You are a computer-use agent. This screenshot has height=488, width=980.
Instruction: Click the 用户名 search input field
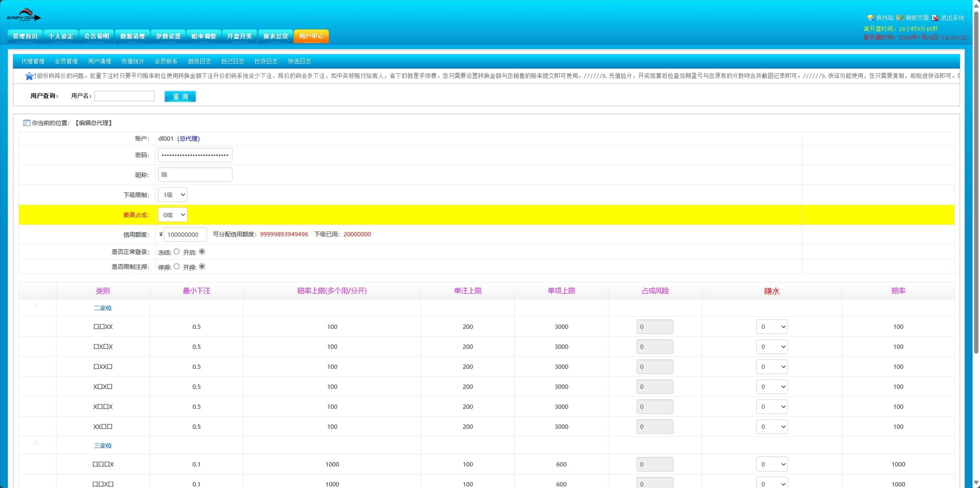(x=124, y=96)
